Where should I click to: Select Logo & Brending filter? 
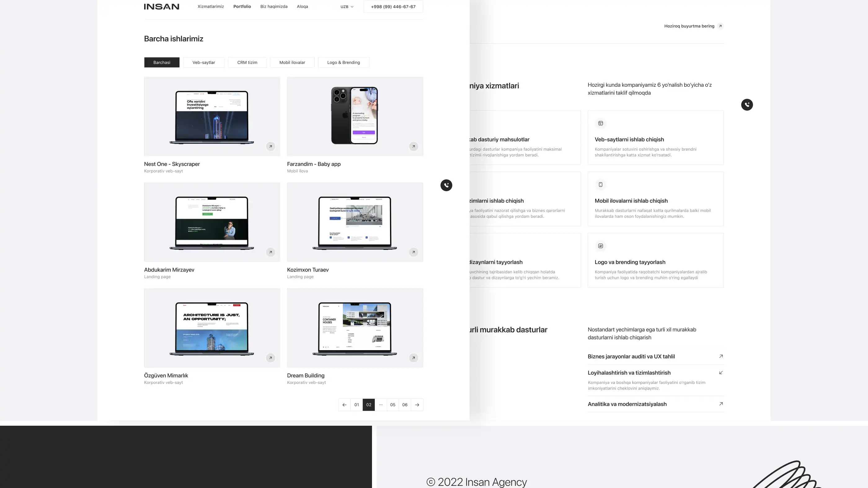click(343, 63)
